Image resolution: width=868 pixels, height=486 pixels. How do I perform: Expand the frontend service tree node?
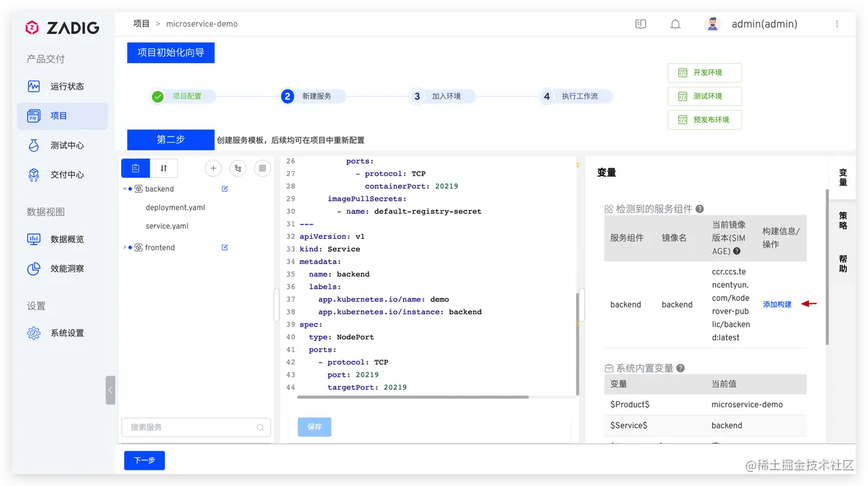[125, 248]
